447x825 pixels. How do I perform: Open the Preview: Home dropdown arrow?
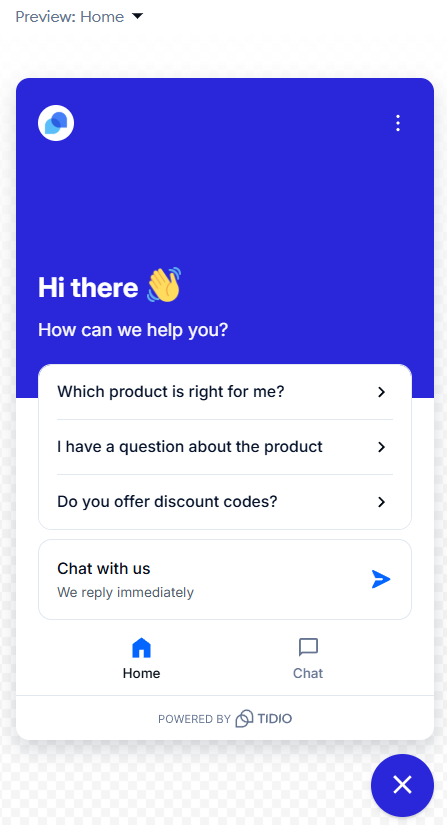coord(137,16)
